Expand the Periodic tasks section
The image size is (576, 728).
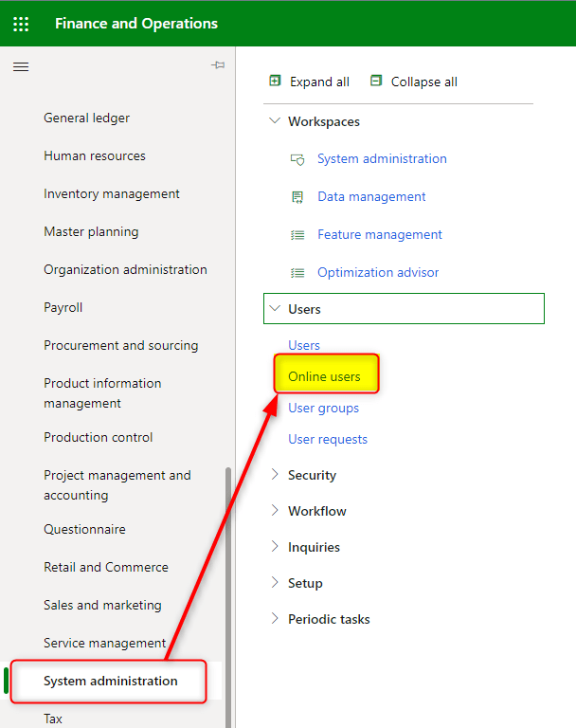pos(275,619)
